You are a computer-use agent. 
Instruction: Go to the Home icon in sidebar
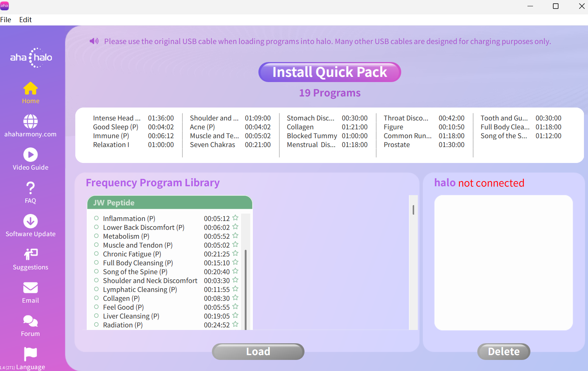click(x=30, y=88)
